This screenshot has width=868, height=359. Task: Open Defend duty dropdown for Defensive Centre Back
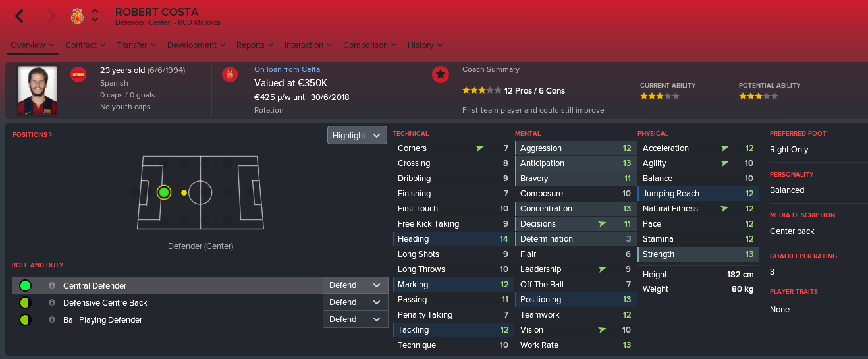click(355, 302)
